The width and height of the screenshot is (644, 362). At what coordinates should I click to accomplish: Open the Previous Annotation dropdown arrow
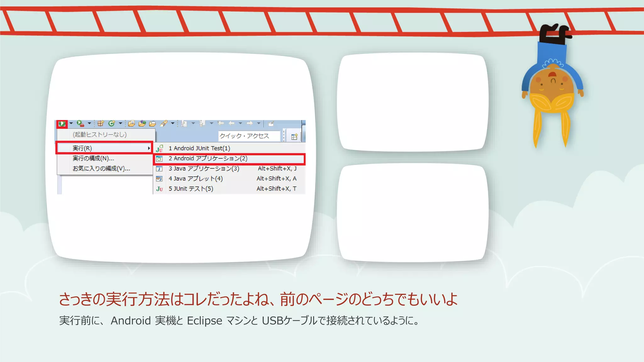(x=212, y=123)
